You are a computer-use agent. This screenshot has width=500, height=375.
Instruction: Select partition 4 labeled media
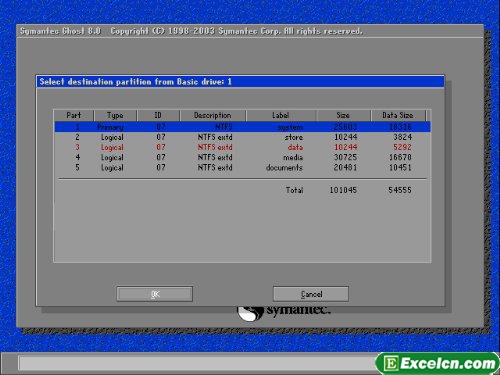pyautogui.click(x=242, y=157)
